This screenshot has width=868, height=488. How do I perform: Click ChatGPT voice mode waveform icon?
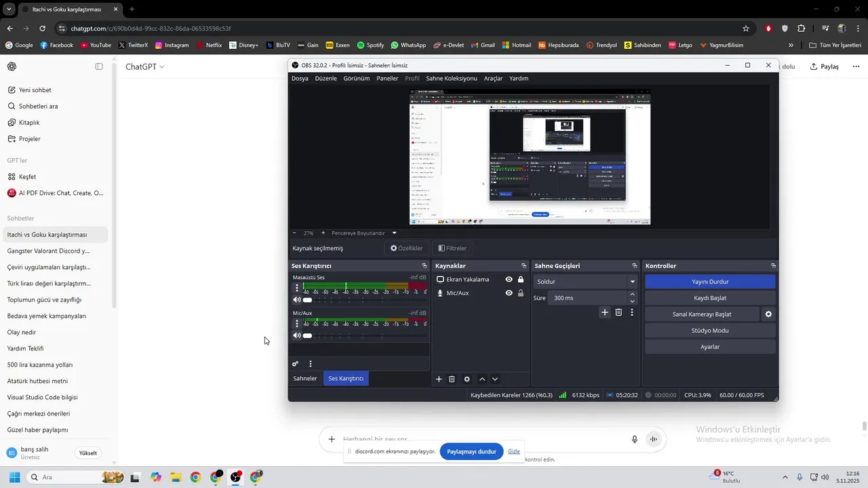coord(654,439)
